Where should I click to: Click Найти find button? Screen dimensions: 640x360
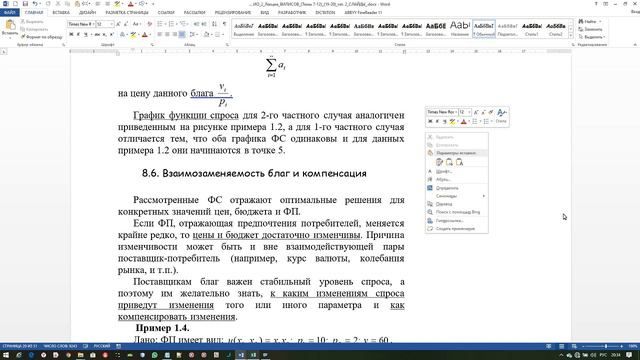pos(589,22)
